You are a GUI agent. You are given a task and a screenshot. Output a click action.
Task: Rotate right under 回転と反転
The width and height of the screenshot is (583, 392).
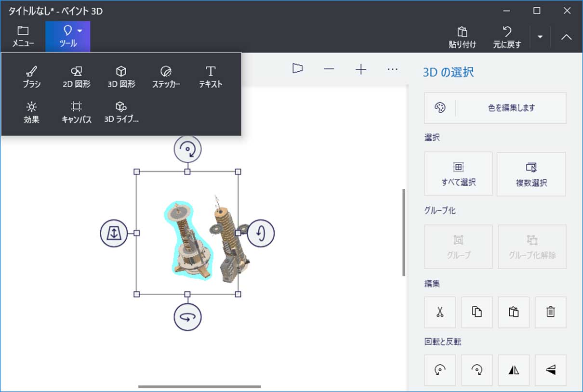point(477,370)
